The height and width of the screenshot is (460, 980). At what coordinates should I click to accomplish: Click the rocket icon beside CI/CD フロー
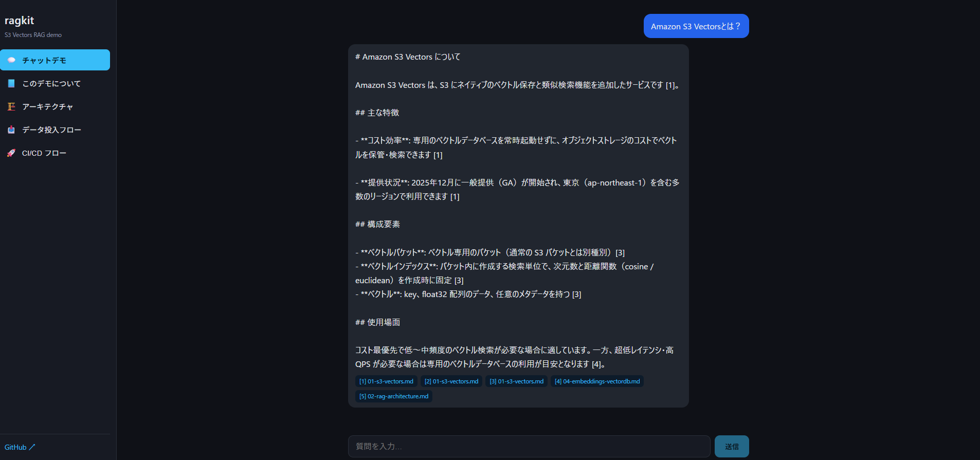[x=11, y=153]
